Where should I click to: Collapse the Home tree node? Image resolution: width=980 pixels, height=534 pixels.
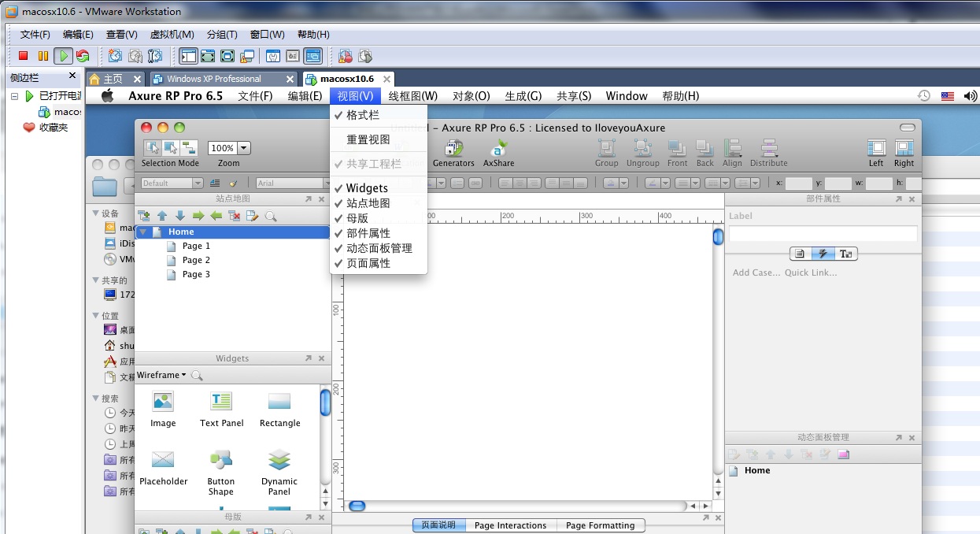click(143, 232)
